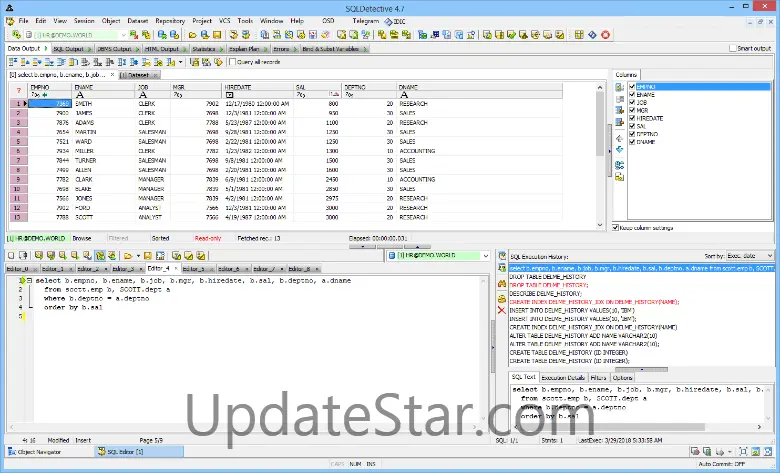Image resolution: width=780 pixels, height=473 pixels.
Task: Open the Repository menu
Action: (170, 21)
